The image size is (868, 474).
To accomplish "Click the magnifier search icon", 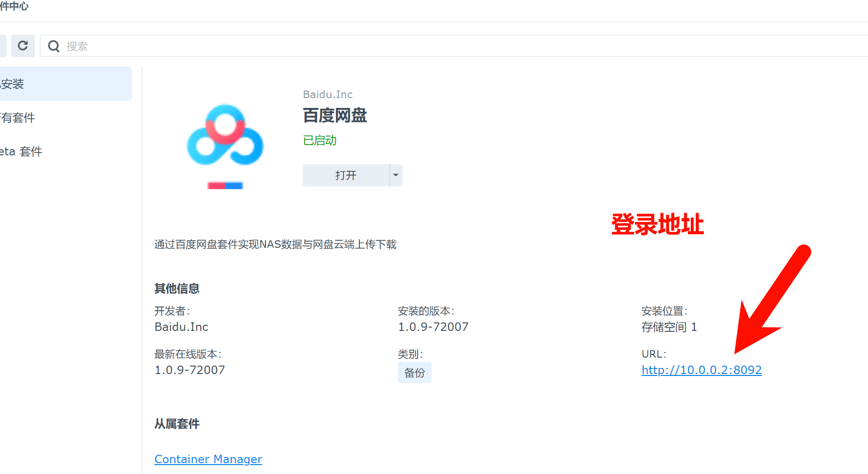I will tap(54, 46).
